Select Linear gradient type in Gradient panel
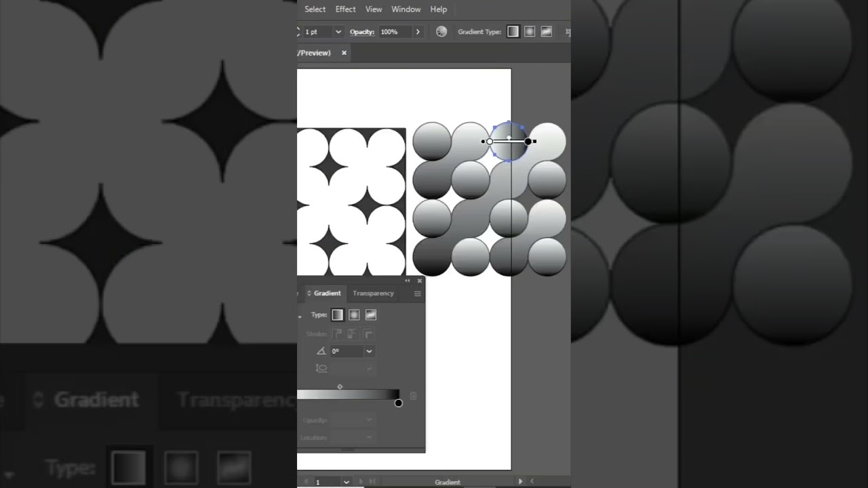Screen dimensions: 868x488 pyautogui.click(x=337, y=314)
